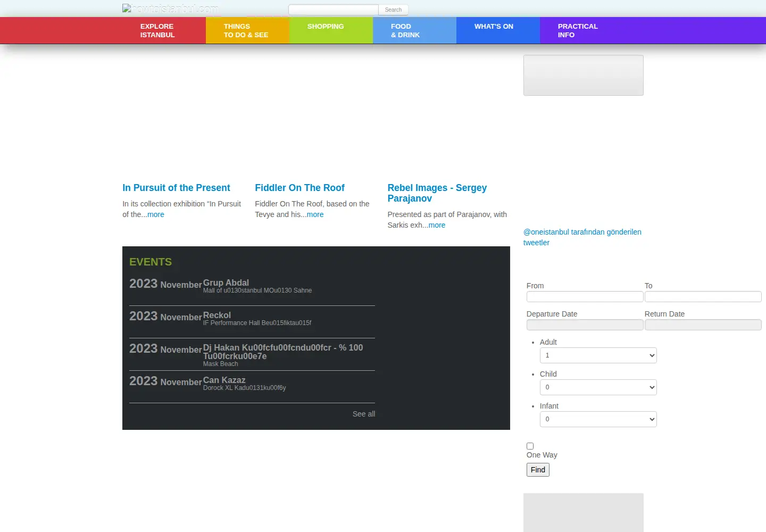This screenshot has width=766, height=532.
Task: Expand the Child passenger dropdown
Action: tap(598, 387)
